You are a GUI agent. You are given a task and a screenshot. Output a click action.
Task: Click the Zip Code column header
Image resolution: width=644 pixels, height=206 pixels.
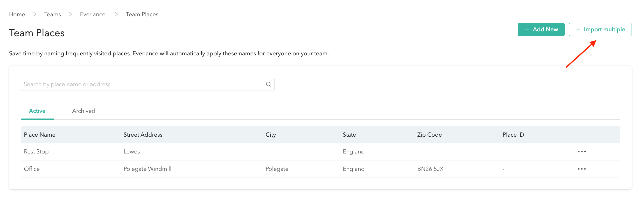point(429,135)
